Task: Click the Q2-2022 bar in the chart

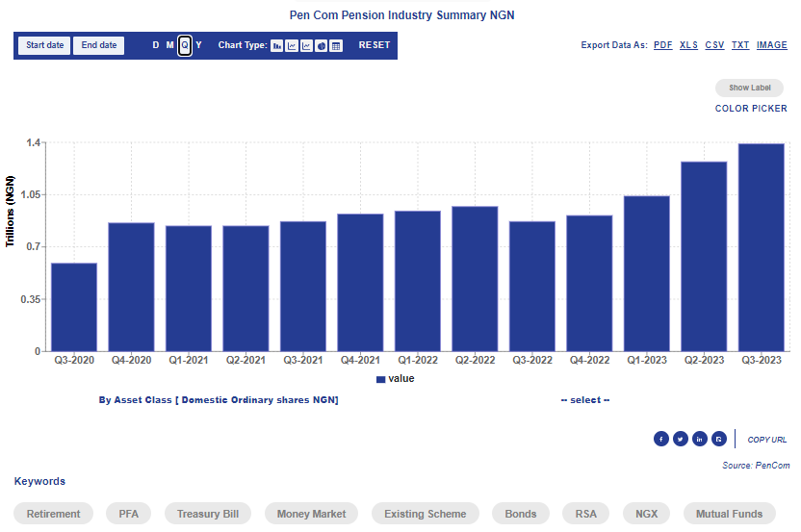Action: (475, 279)
